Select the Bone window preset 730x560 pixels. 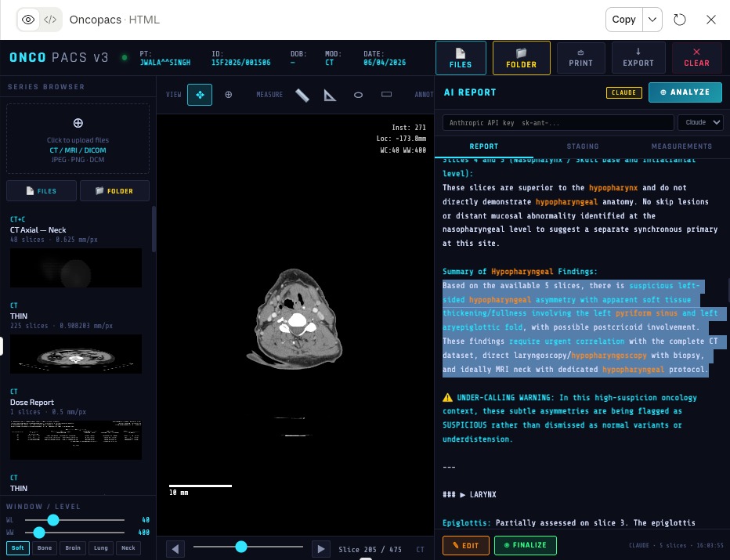click(45, 548)
